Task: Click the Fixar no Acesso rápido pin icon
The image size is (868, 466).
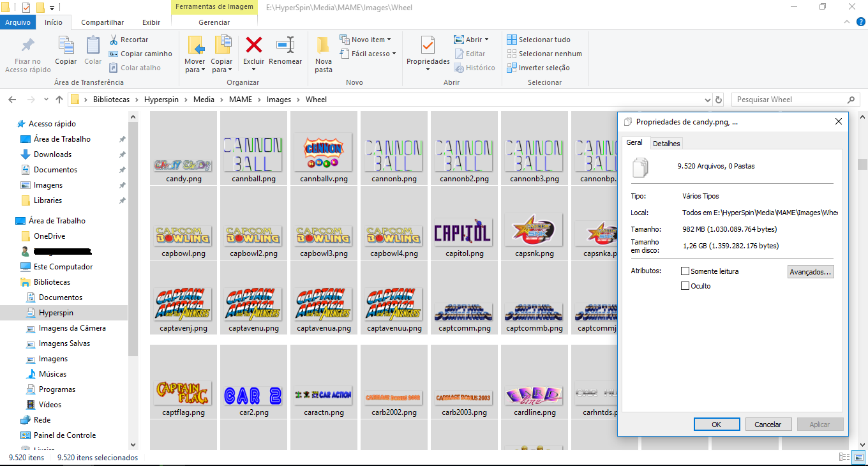Action: tap(28, 45)
